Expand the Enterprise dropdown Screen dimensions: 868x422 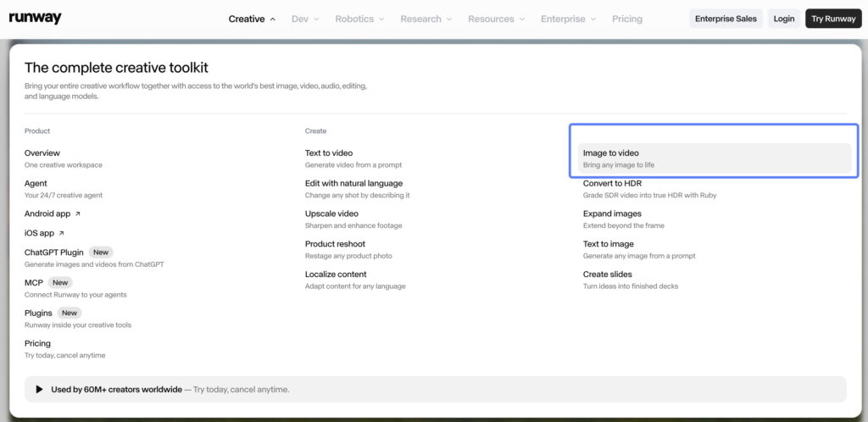(569, 19)
